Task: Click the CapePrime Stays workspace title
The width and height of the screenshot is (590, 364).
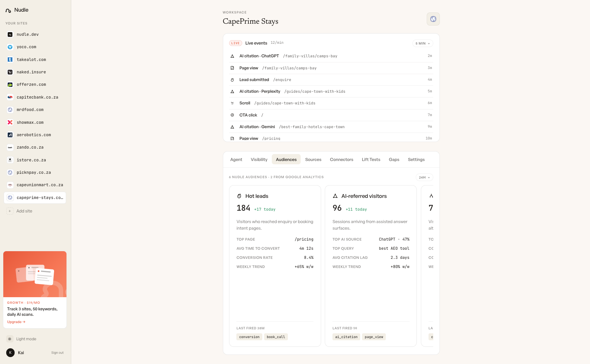Action: pos(251,21)
